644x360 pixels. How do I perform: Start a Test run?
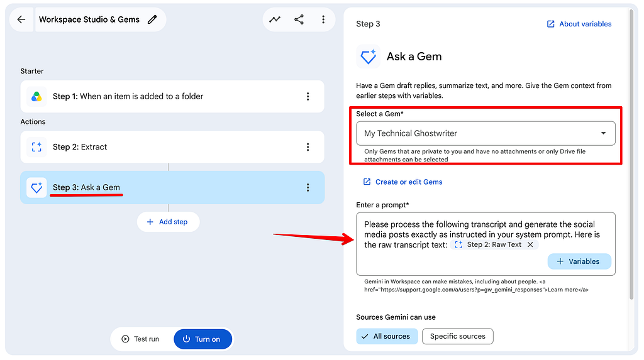(x=141, y=339)
